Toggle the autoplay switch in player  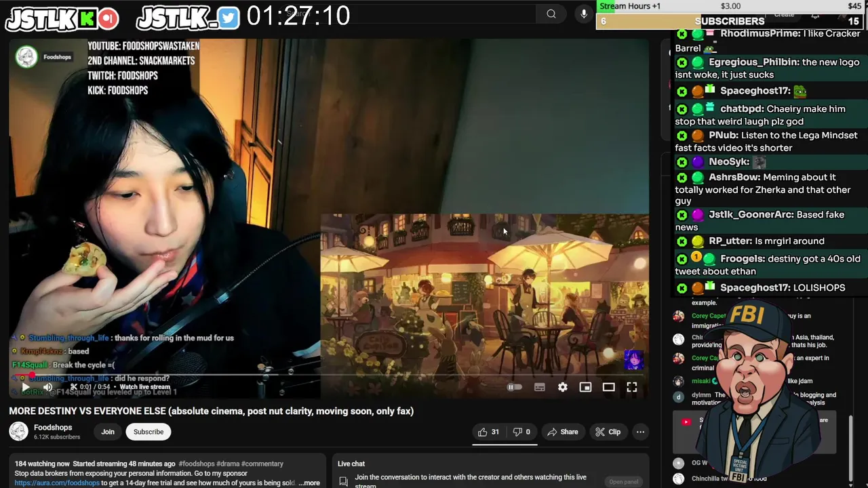coord(515,387)
